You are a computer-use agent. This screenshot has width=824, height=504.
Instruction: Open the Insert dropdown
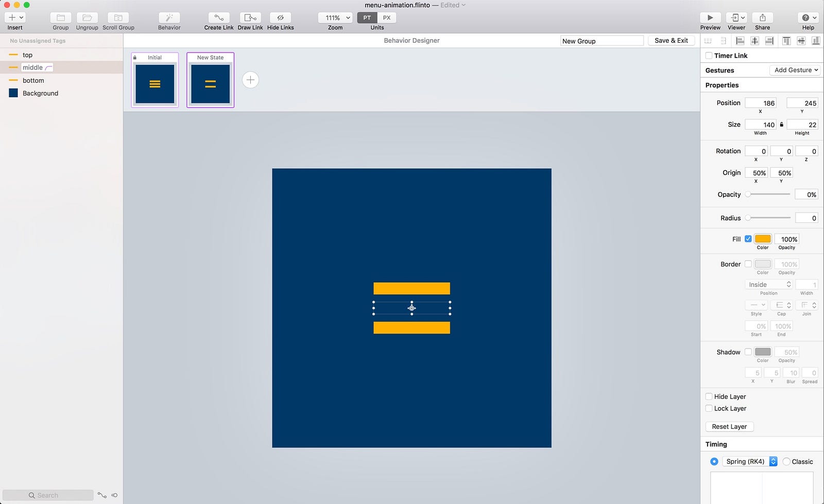coord(15,18)
